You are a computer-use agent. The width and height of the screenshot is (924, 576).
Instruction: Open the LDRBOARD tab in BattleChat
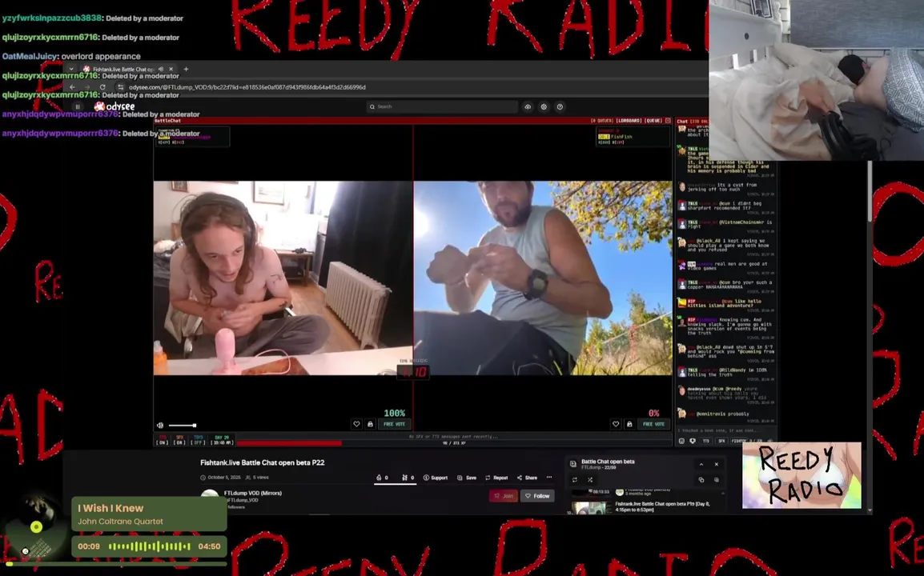(629, 121)
